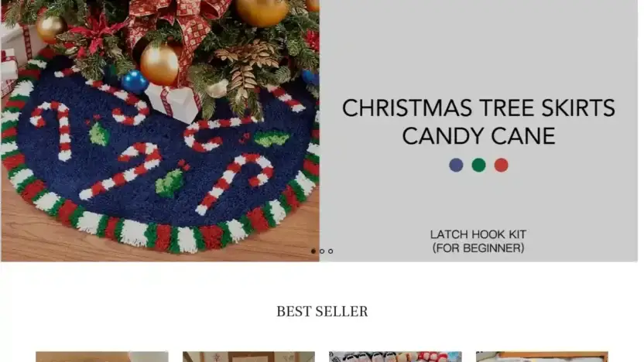The image size is (644, 362).
Task: View the fourth best seller product thumbnail
Action: click(542, 357)
